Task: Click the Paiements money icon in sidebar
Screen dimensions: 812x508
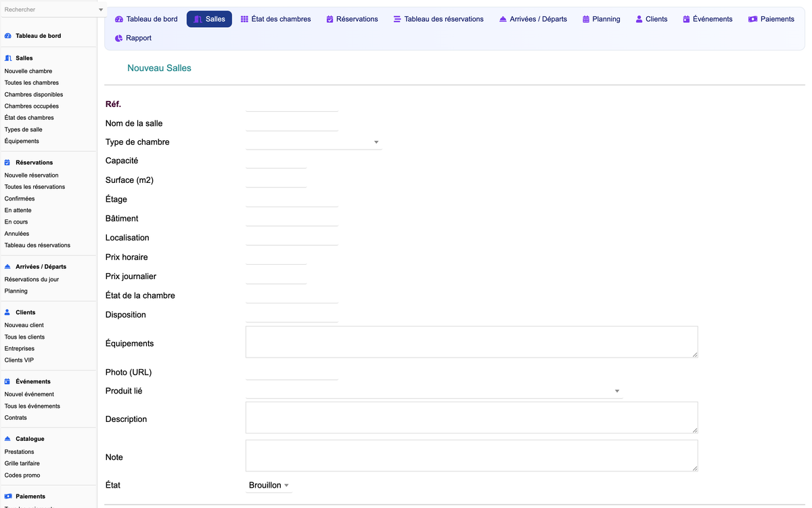Action: click(x=7, y=496)
